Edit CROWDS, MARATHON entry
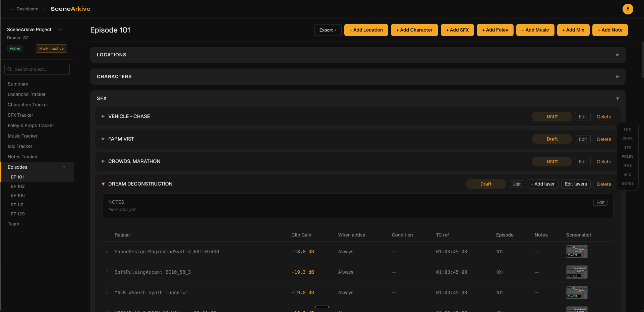Screen dimensions: 644x312 click(583, 162)
